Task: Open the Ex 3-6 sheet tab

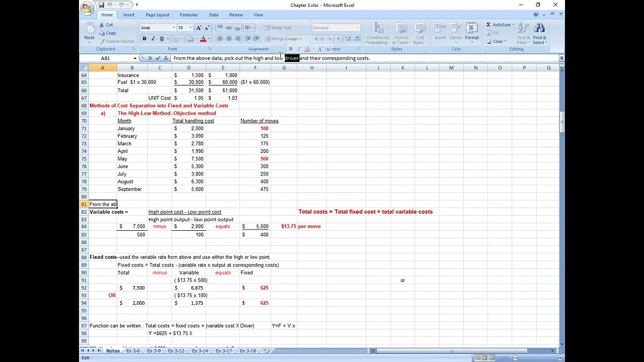Action: tap(133, 351)
